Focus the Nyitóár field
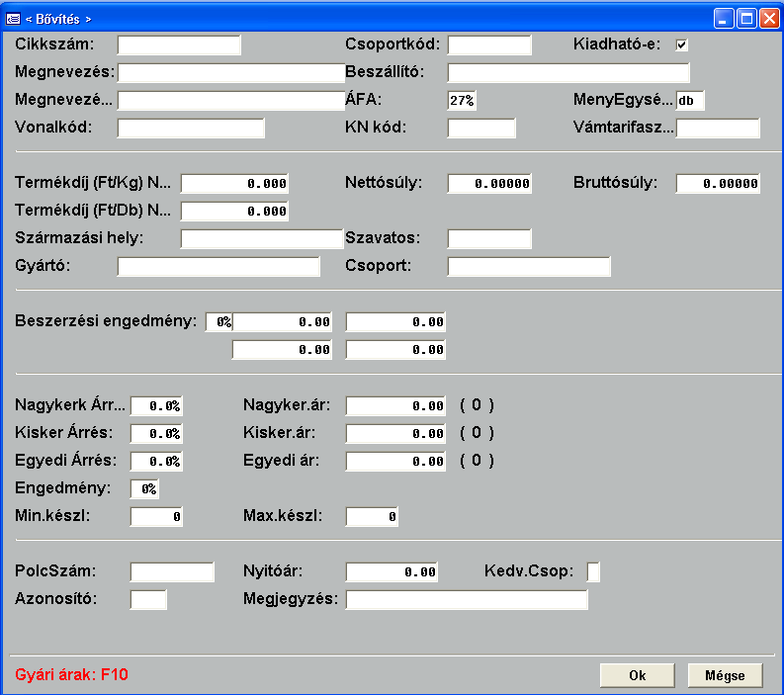 [x=392, y=572]
